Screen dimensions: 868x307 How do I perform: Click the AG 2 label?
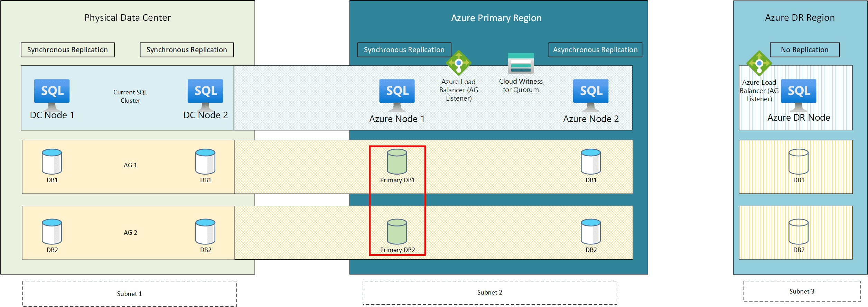130,233
